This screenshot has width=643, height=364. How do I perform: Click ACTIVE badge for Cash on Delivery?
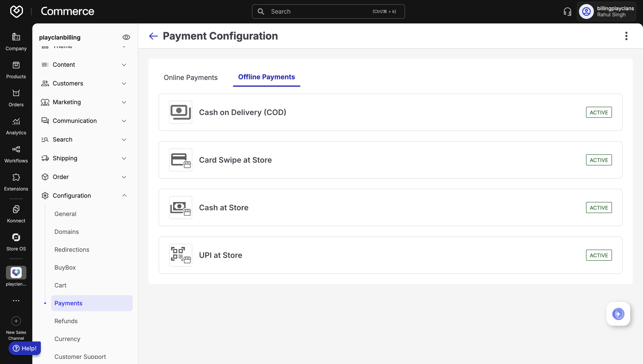(x=599, y=112)
